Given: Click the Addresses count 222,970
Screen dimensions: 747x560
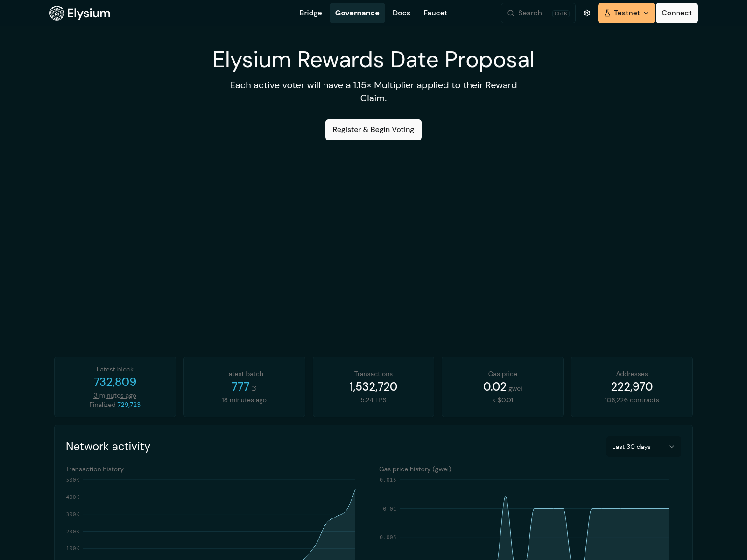Looking at the screenshot, I should [632, 387].
